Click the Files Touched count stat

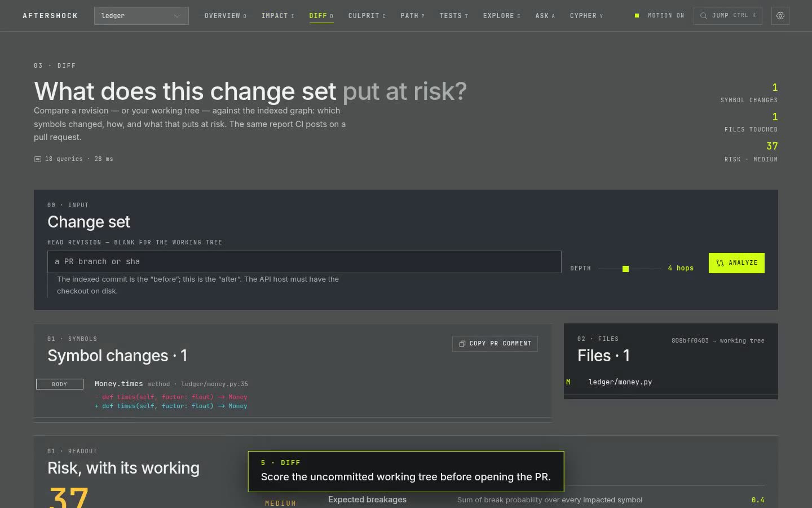[x=751, y=122]
